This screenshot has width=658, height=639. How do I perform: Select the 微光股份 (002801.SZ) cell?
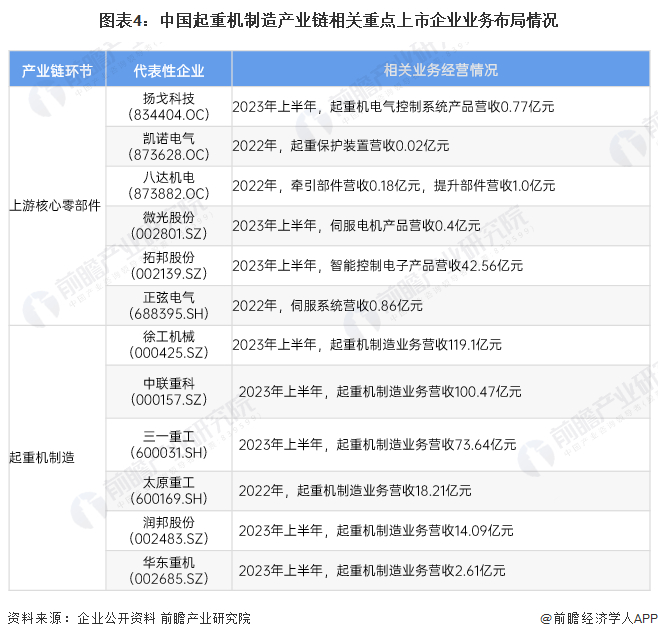pos(169,226)
